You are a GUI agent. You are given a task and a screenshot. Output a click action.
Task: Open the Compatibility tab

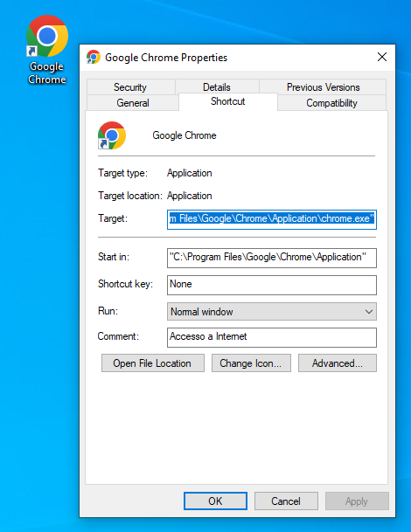[x=331, y=103]
